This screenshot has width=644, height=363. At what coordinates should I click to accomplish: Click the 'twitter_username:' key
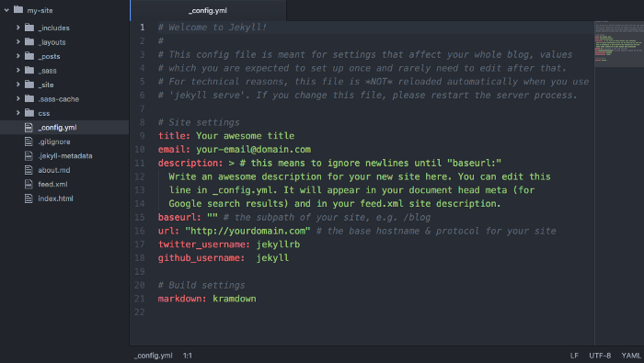pos(204,244)
